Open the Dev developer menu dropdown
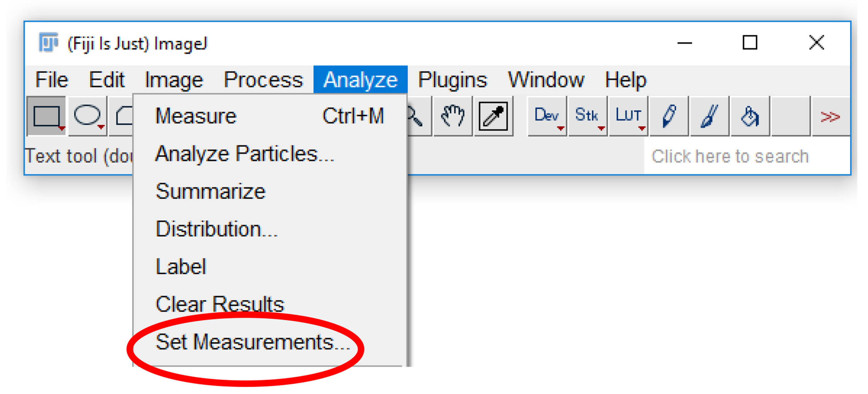 click(547, 116)
